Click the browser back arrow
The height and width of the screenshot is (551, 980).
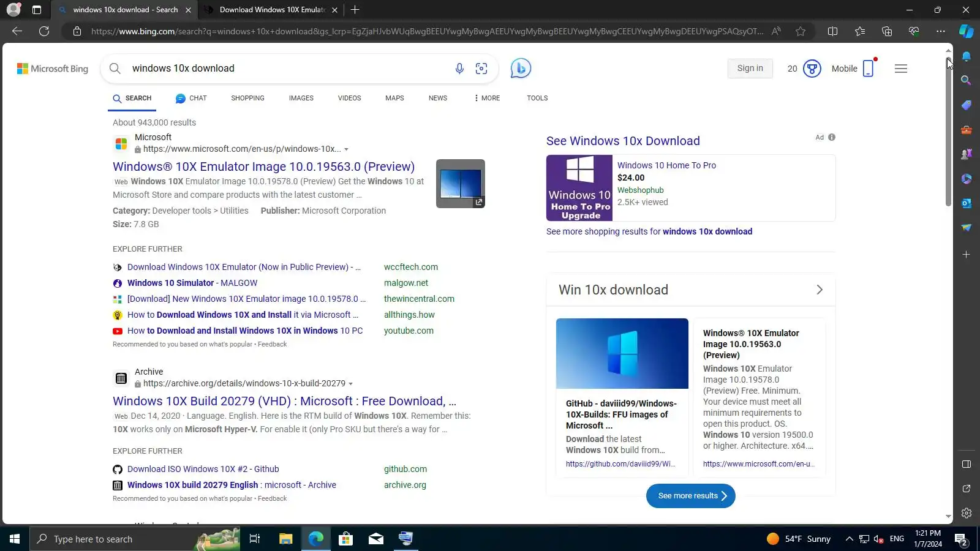(17, 31)
